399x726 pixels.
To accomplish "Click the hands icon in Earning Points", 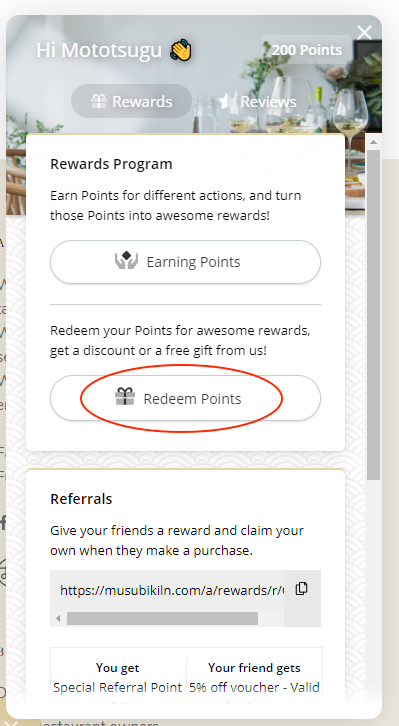I will coord(126,261).
